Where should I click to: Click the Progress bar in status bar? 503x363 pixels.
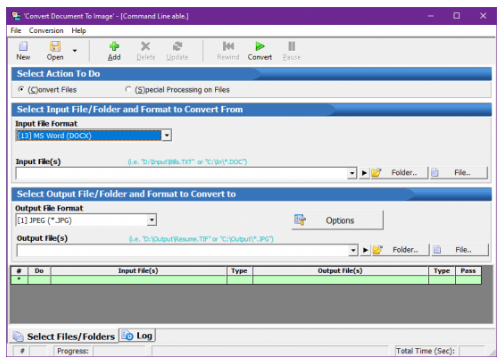tap(119, 351)
